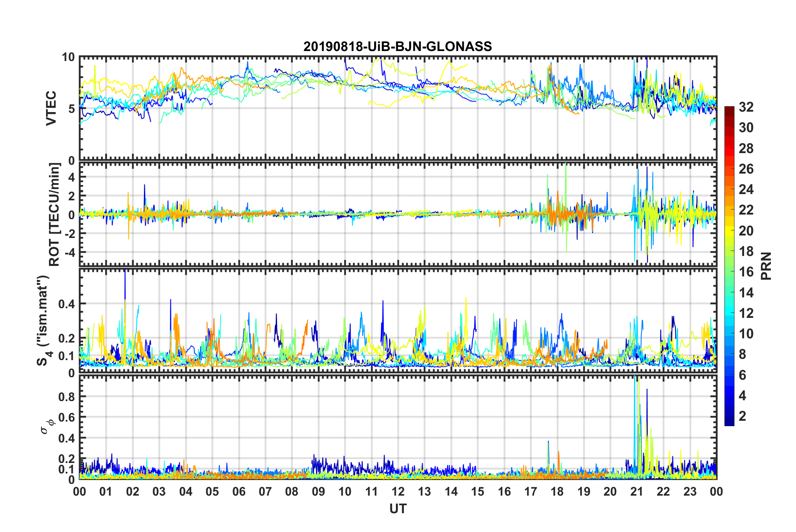This screenshot has width=796, height=532.
Task: Click the '17' hour tick on the UT axis
Action: pos(531,491)
